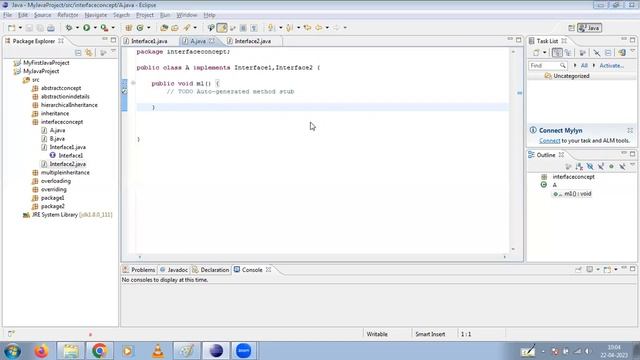Click Last Edit Location icon

(307, 28)
